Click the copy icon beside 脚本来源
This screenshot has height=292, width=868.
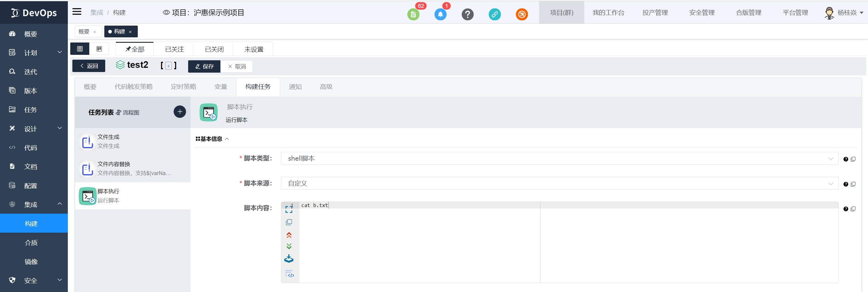click(x=853, y=184)
